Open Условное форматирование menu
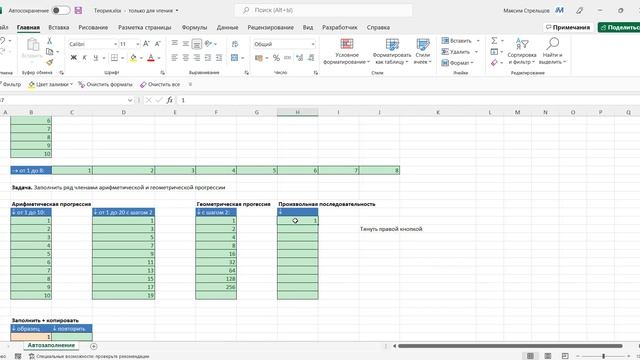Image resolution: width=640 pixels, height=360 pixels. click(347, 51)
